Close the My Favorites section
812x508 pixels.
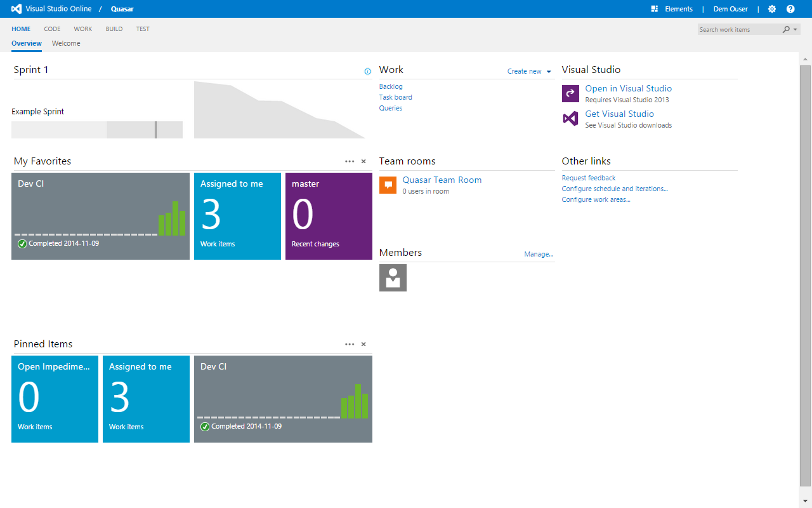[x=363, y=161]
